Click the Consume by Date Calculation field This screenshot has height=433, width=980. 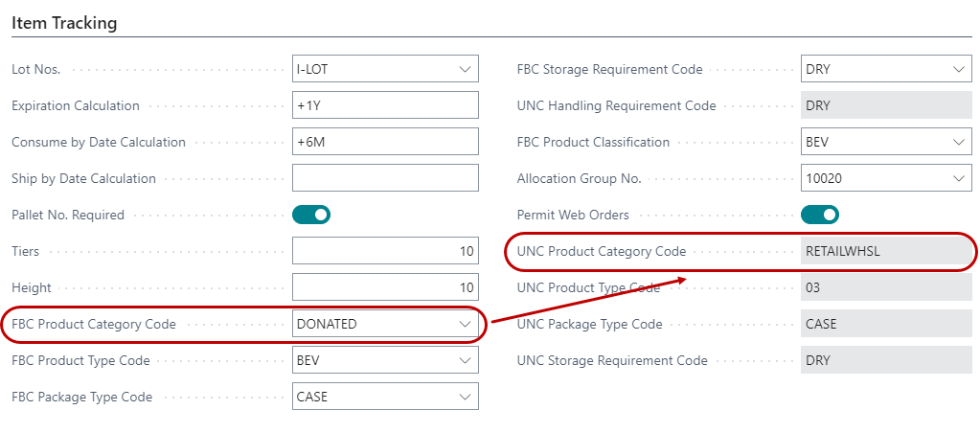click(x=384, y=142)
